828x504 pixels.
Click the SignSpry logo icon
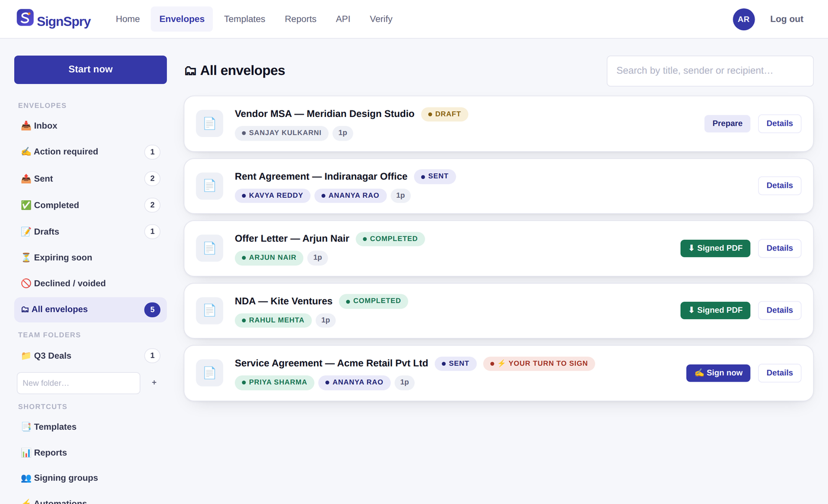tap(25, 18)
